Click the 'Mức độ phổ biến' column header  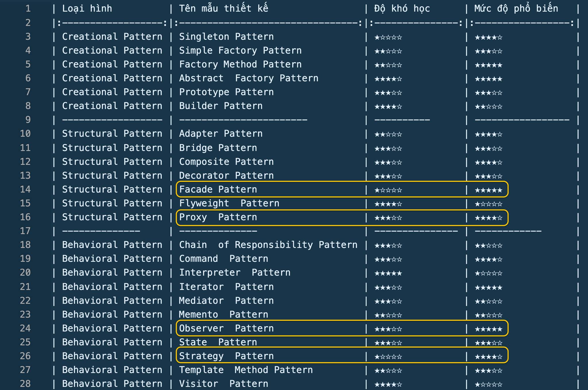click(516, 9)
